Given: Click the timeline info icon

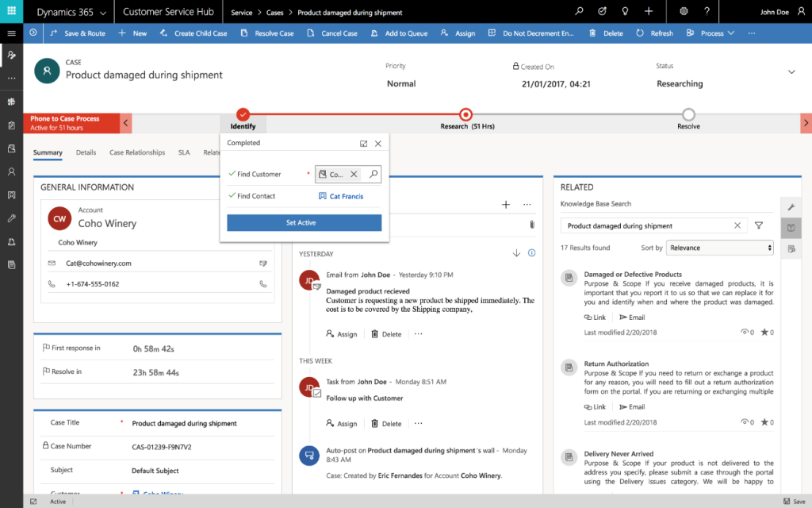Looking at the screenshot, I should (x=531, y=253).
